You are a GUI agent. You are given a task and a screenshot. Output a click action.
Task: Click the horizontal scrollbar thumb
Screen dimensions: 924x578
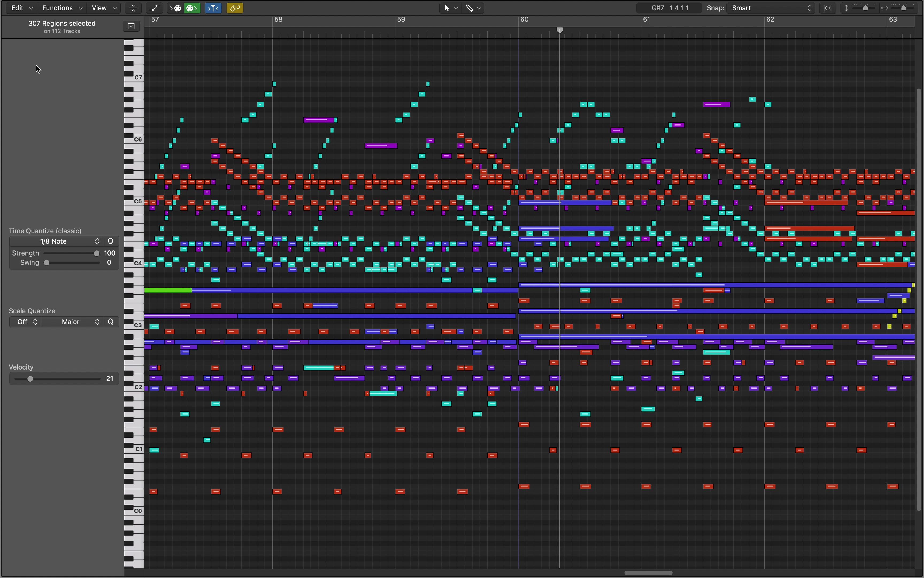pyautogui.click(x=648, y=573)
